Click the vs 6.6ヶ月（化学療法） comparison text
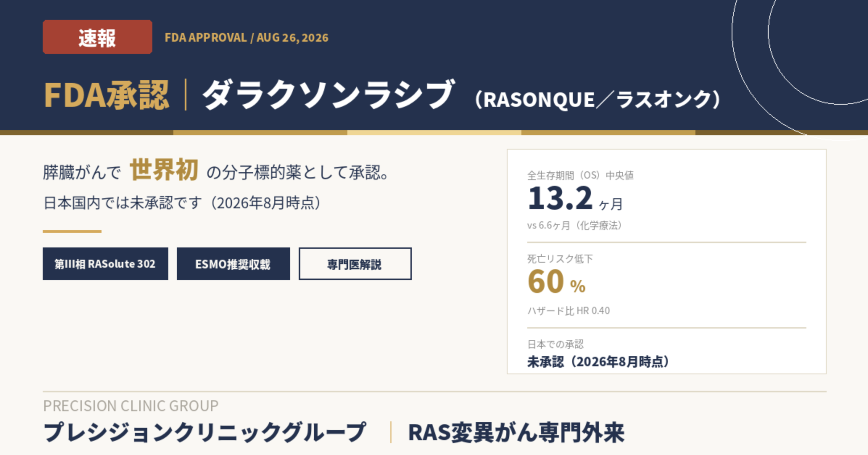This screenshot has height=455, width=868. 575,226
